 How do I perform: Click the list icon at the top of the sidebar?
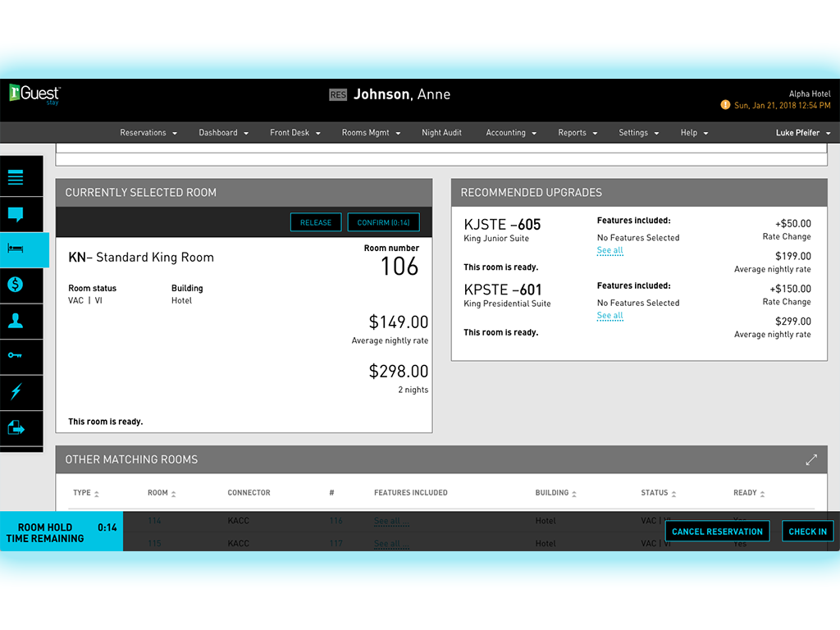tap(21, 176)
